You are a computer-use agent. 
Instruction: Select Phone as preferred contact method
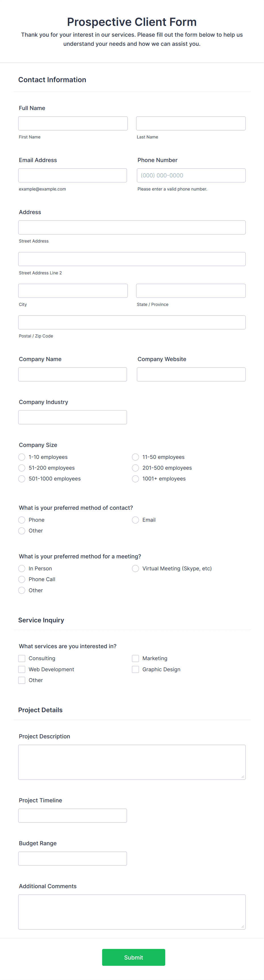click(x=22, y=520)
